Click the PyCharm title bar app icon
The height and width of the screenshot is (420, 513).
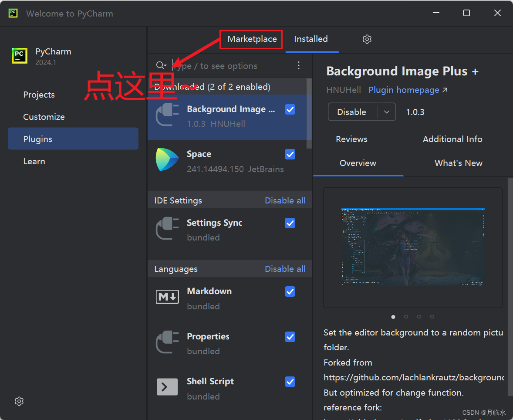[13, 13]
